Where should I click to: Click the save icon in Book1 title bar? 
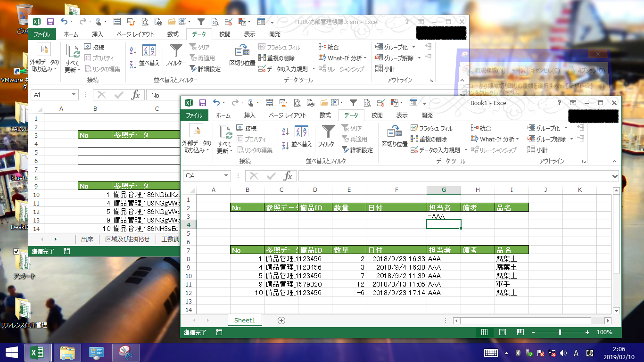click(203, 103)
